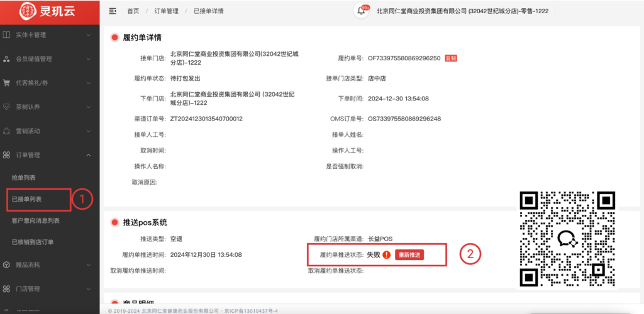644x314 pixels.
Task: Click the 茶树认养 heart icon
Action: tap(6, 107)
